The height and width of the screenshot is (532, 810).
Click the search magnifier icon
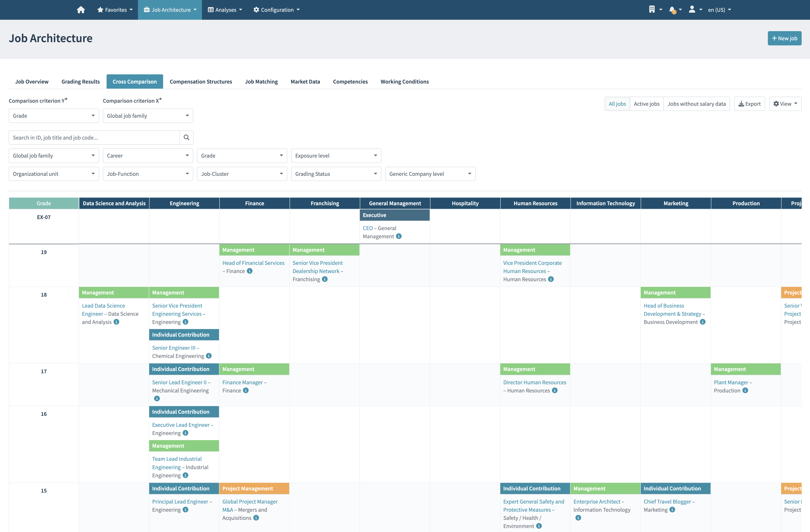pos(187,137)
